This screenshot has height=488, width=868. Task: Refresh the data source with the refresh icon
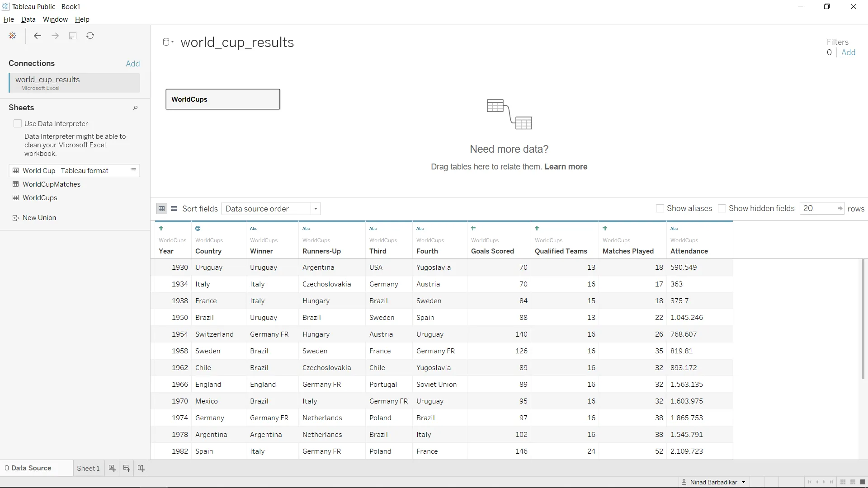[90, 36]
